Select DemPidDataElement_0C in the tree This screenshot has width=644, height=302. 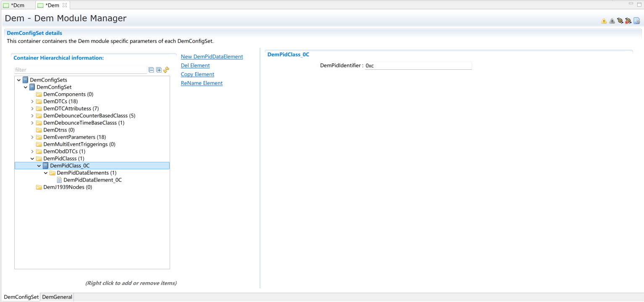(92, 180)
